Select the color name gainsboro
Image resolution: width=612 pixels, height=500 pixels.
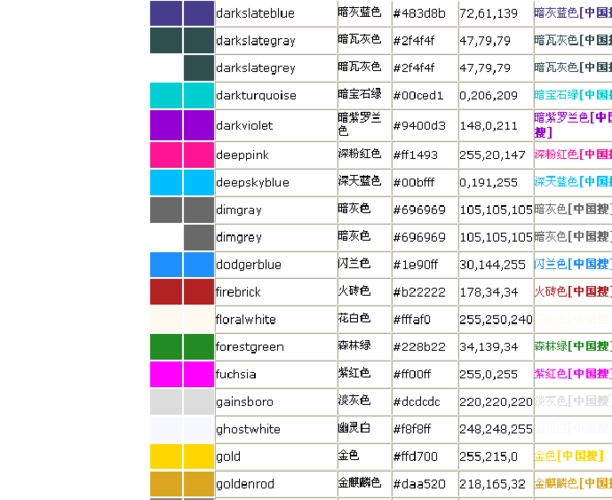tap(245, 402)
